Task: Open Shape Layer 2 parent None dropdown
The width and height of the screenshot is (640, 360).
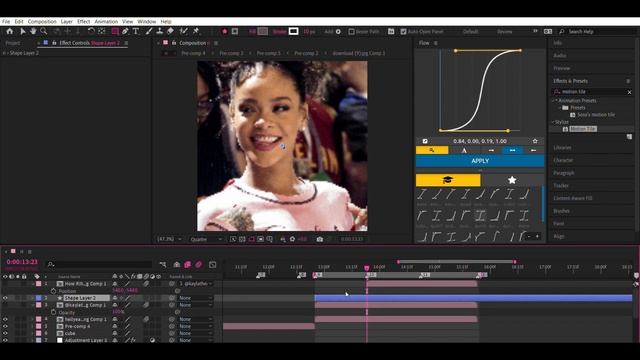Action: coord(196,298)
